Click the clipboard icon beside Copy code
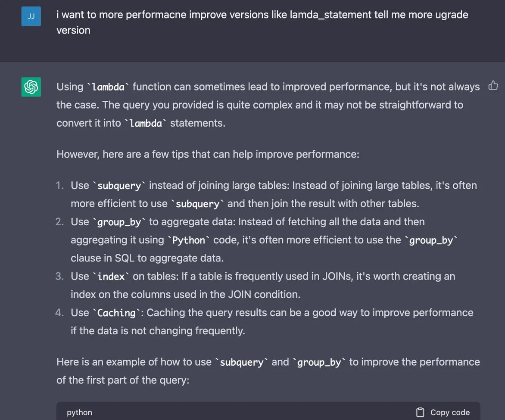505x420 pixels. 420,412
